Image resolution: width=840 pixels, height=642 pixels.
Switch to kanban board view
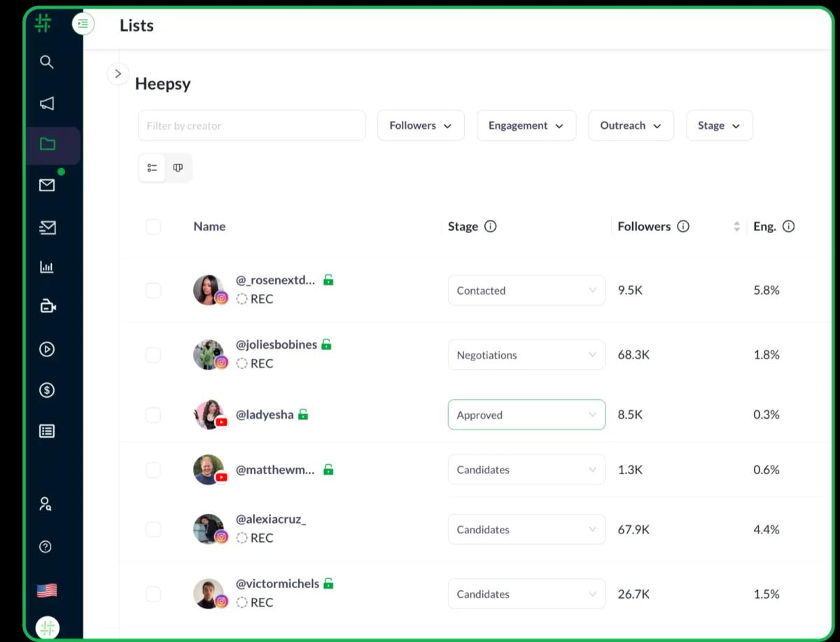(178, 167)
